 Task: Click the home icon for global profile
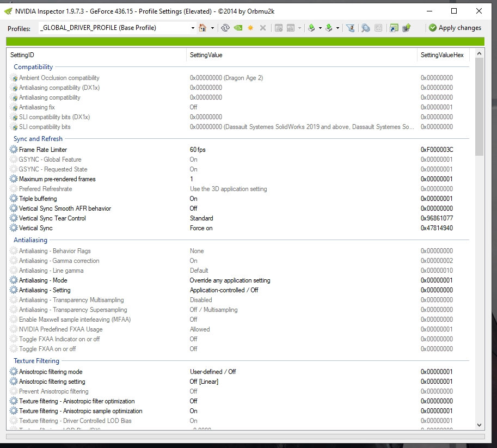click(202, 28)
